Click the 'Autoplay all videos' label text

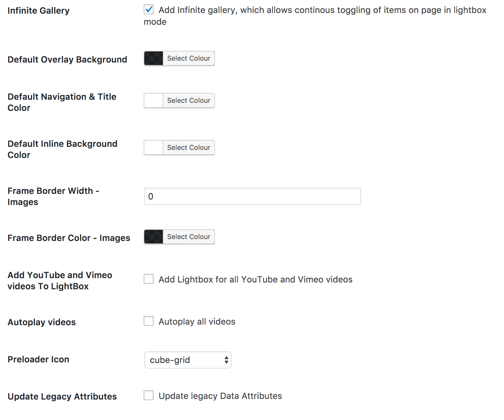pyautogui.click(x=197, y=322)
